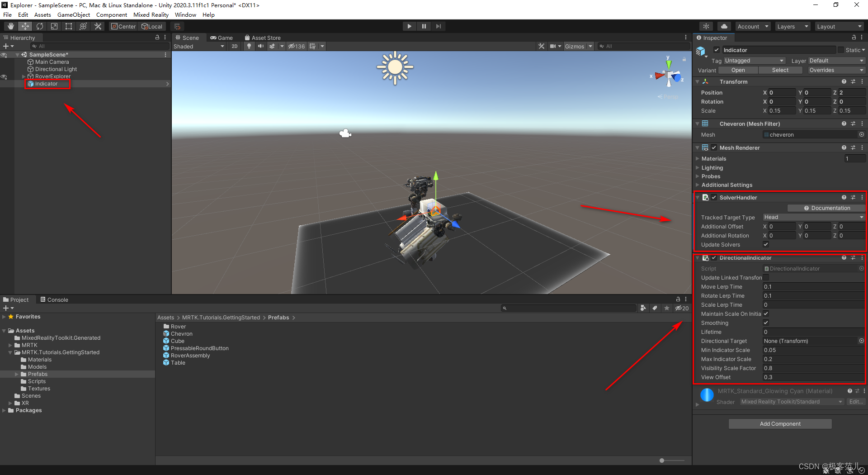The width and height of the screenshot is (868, 475).
Task: Open the Layers dropdown
Action: [x=793, y=27]
